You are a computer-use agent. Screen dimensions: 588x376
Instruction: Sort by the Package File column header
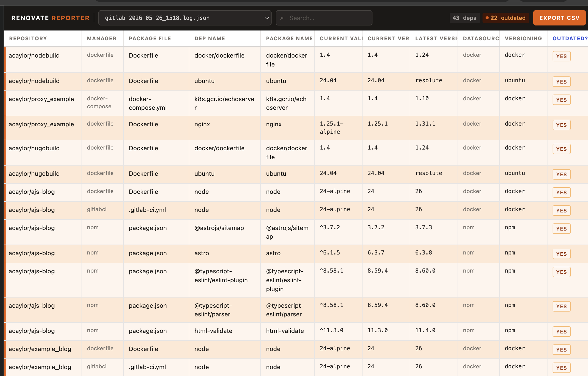[x=150, y=38]
